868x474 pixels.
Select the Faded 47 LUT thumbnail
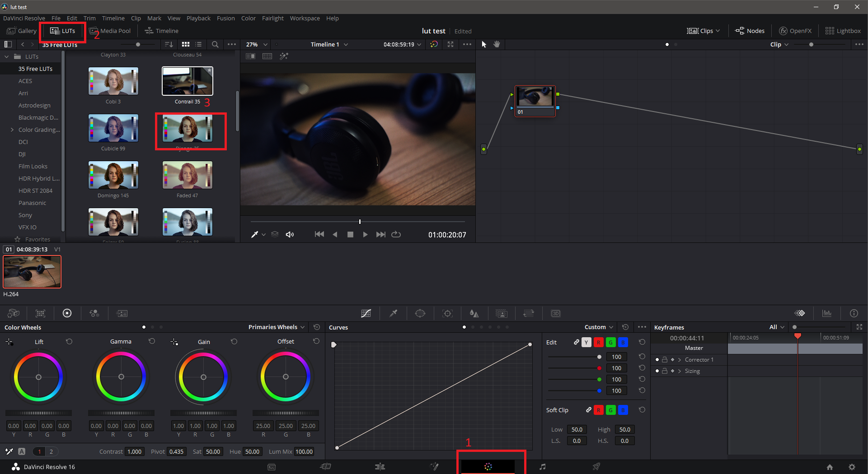[x=187, y=175]
